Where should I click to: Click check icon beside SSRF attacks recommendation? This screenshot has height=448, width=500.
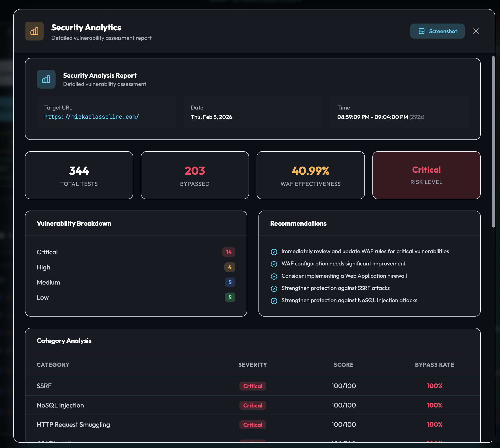coord(274,289)
